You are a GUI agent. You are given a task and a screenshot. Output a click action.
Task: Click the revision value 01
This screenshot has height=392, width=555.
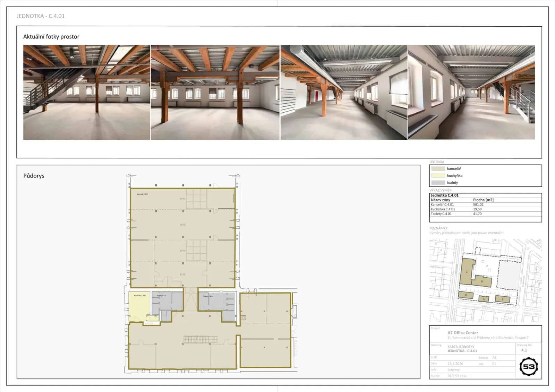tap(494, 364)
